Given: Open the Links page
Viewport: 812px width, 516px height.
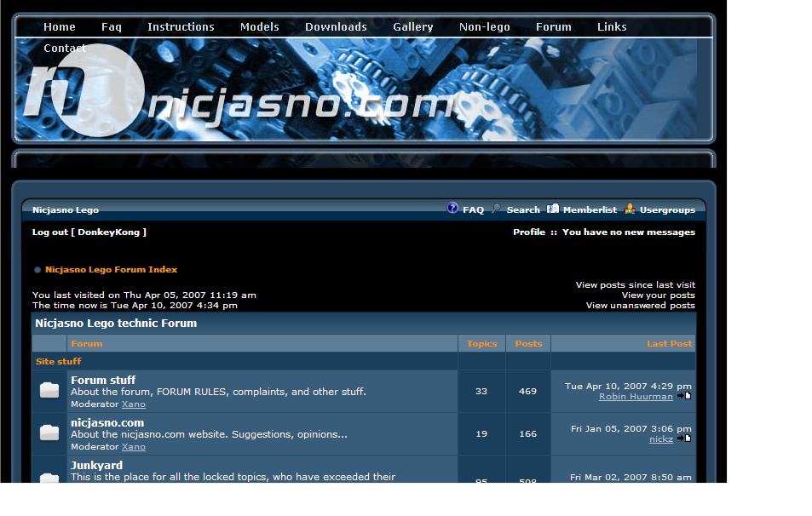Looking at the screenshot, I should (612, 27).
